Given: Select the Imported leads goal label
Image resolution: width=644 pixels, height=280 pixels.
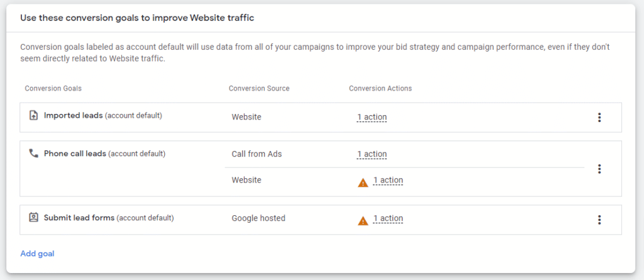Looking at the screenshot, I should pos(73,116).
